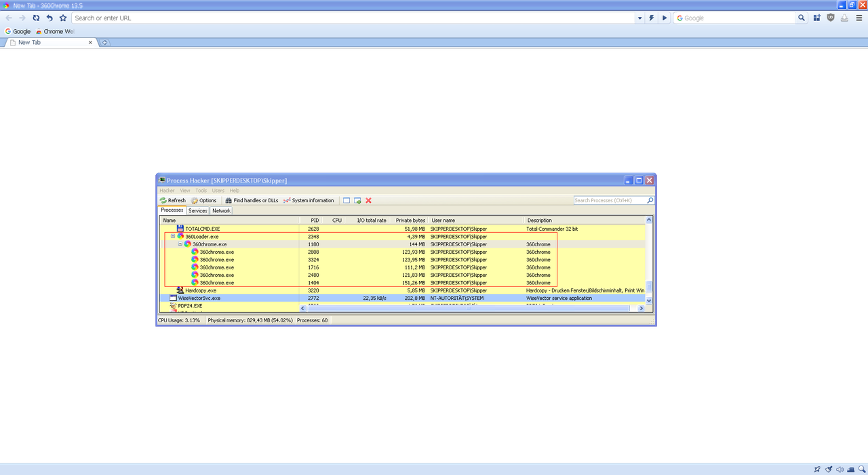
Task: Select the Hardcopy.exe process row
Action: (403, 290)
